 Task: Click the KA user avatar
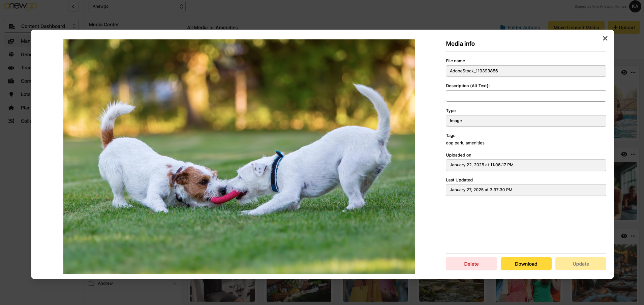point(635,6)
